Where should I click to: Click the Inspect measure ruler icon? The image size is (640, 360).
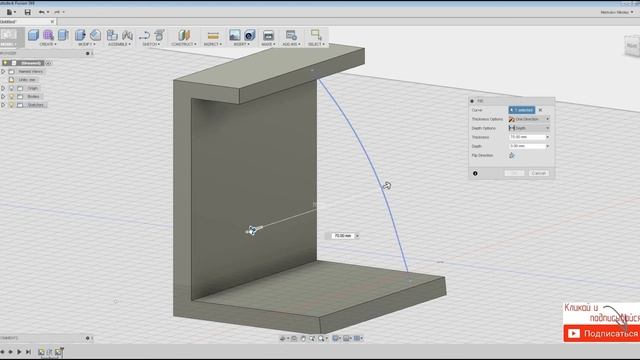[x=213, y=35]
